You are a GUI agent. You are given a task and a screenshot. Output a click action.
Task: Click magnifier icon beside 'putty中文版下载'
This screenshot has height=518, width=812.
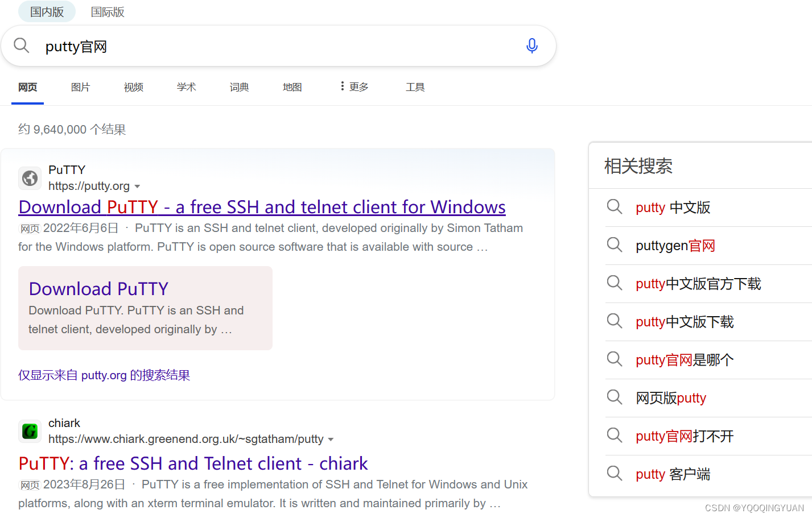615,321
